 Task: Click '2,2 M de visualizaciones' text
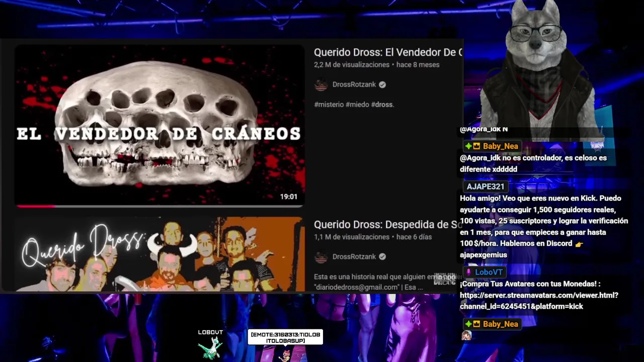tap(352, 65)
